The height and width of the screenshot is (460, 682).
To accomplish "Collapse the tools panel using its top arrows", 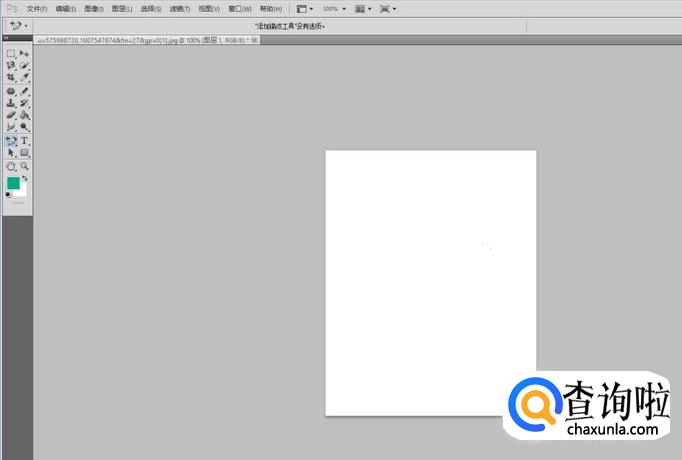I will [6, 38].
